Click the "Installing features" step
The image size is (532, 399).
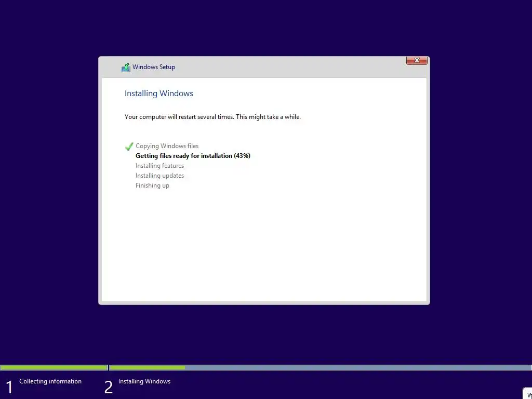tap(159, 166)
